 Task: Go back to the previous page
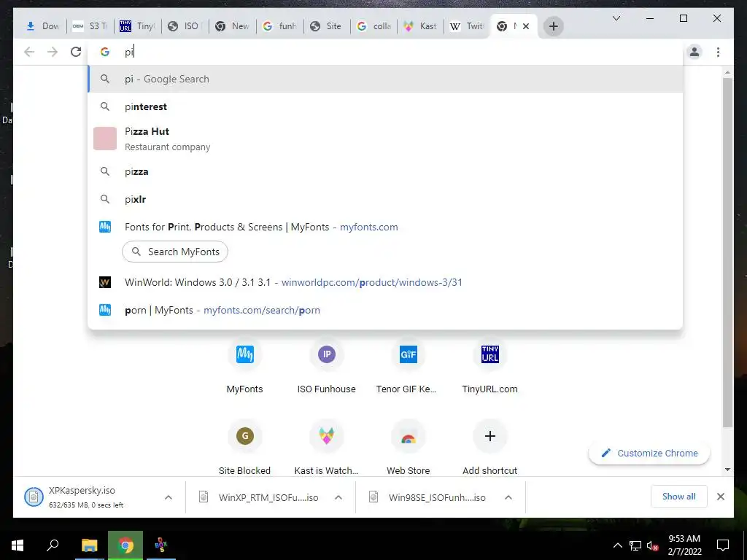click(x=29, y=52)
